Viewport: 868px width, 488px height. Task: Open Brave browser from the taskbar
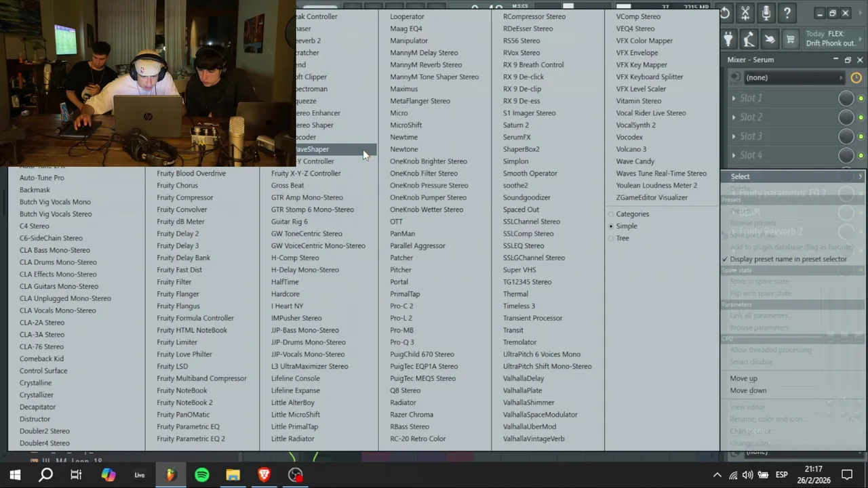pyautogui.click(x=264, y=475)
